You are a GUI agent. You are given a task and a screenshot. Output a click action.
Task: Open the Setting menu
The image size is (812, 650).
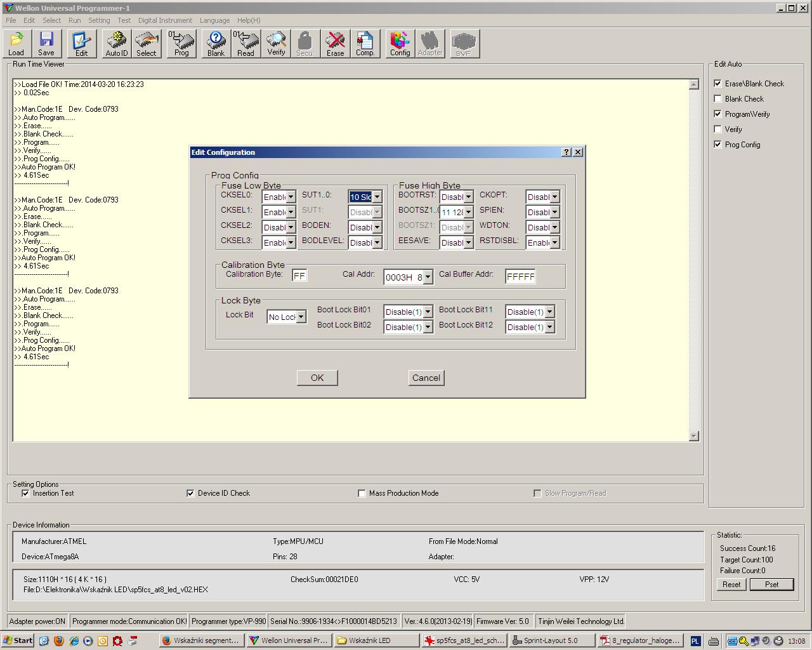pyautogui.click(x=99, y=20)
